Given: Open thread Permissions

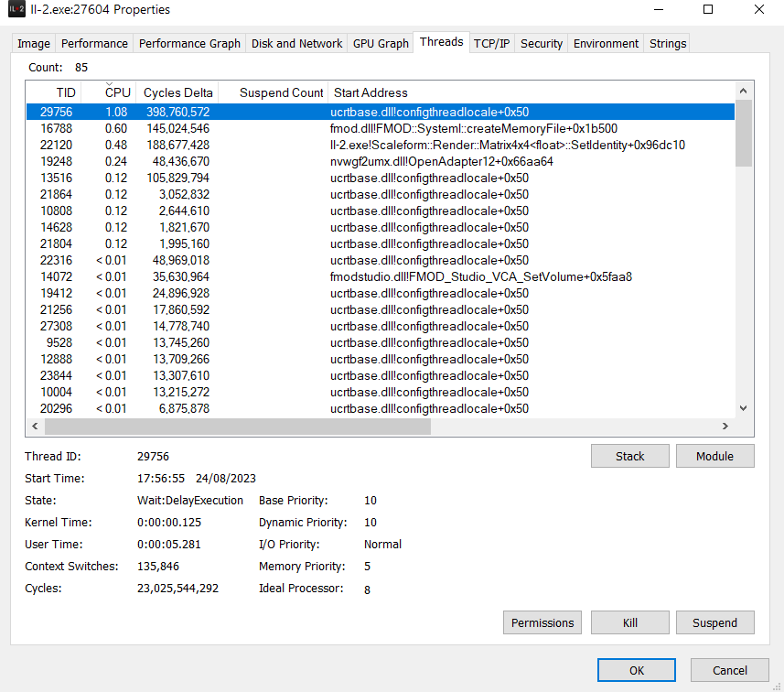Looking at the screenshot, I should pyautogui.click(x=542, y=623).
